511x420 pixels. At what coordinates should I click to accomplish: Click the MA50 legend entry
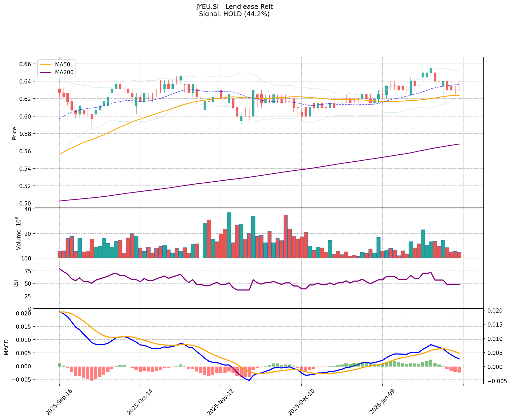pyautogui.click(x=62, y=64)
